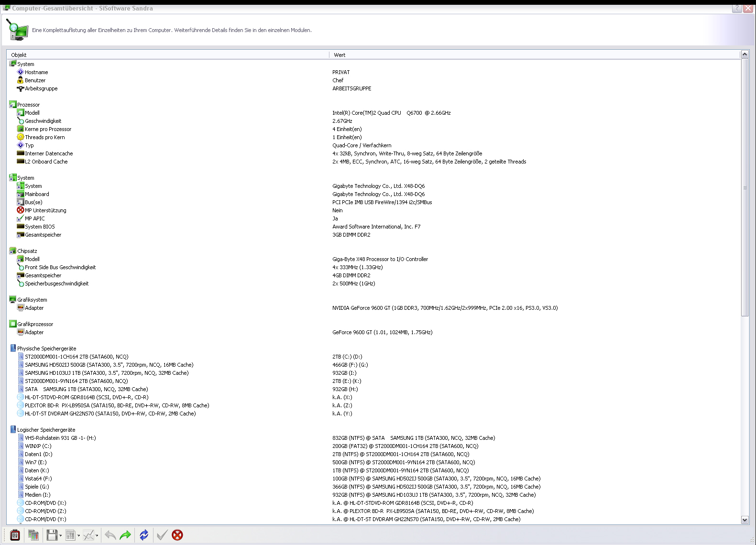Confirm with the grey checkmark icon
Image resolution: width=756 pixels, height=545 pixels.
(x=162, y=535)
